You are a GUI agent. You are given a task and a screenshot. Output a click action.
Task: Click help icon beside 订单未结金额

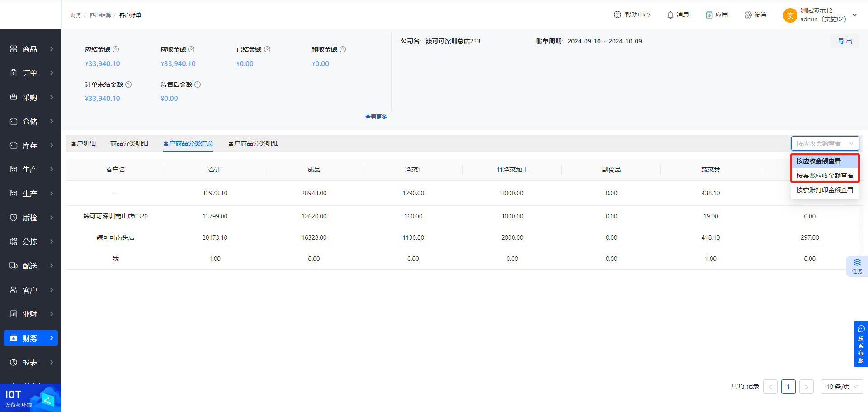[128, 85]
